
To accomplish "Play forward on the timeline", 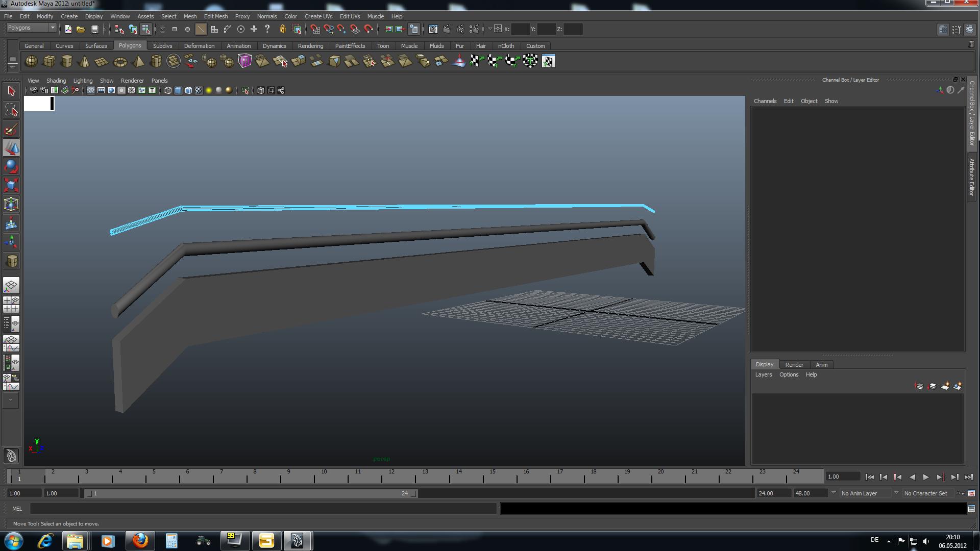I will point(926,477).
